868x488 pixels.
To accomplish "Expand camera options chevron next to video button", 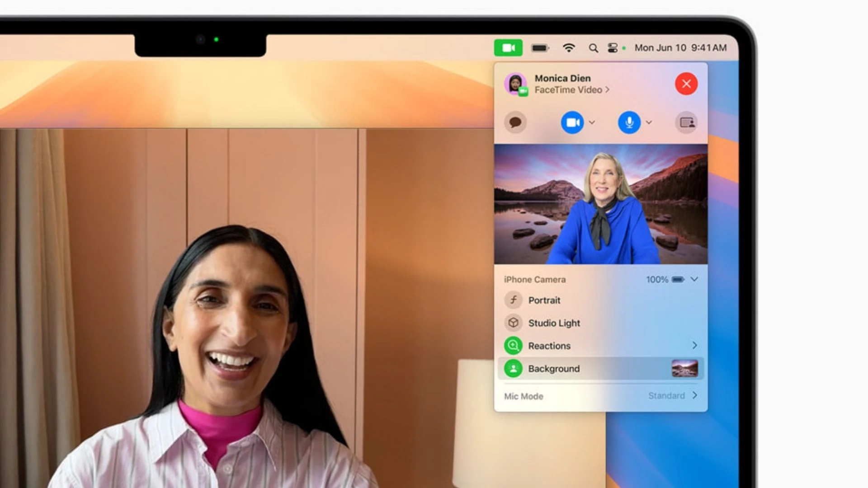I will [x=592, y=122].
